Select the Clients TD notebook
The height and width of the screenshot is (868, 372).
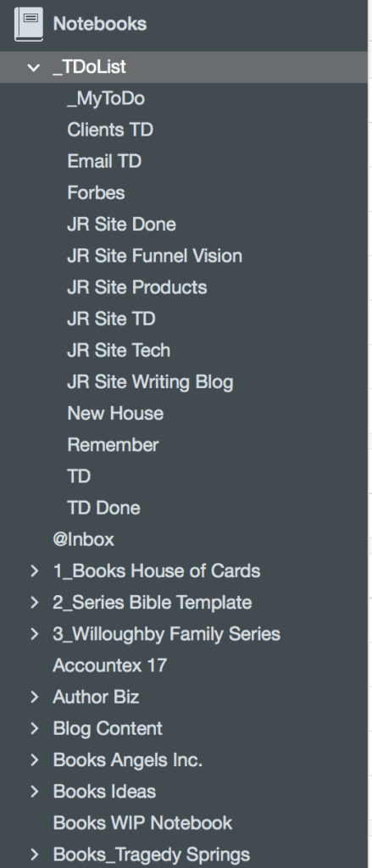pyautogui.click(x=110, y=130)
